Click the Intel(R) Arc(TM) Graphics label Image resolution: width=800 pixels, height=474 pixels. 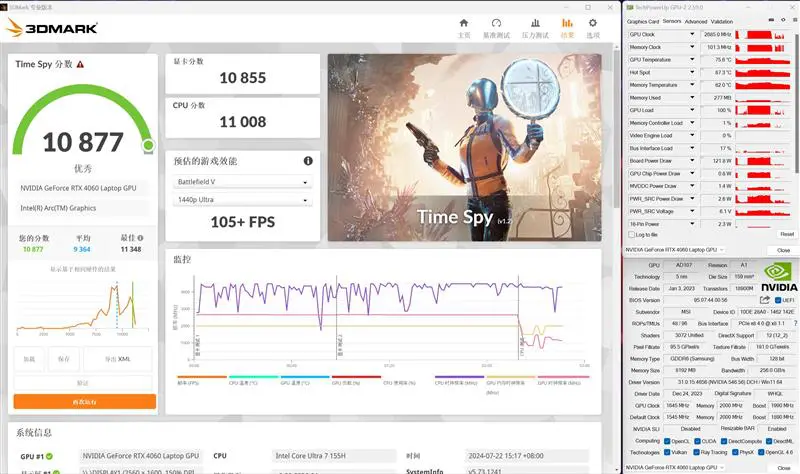click(58, 208)
